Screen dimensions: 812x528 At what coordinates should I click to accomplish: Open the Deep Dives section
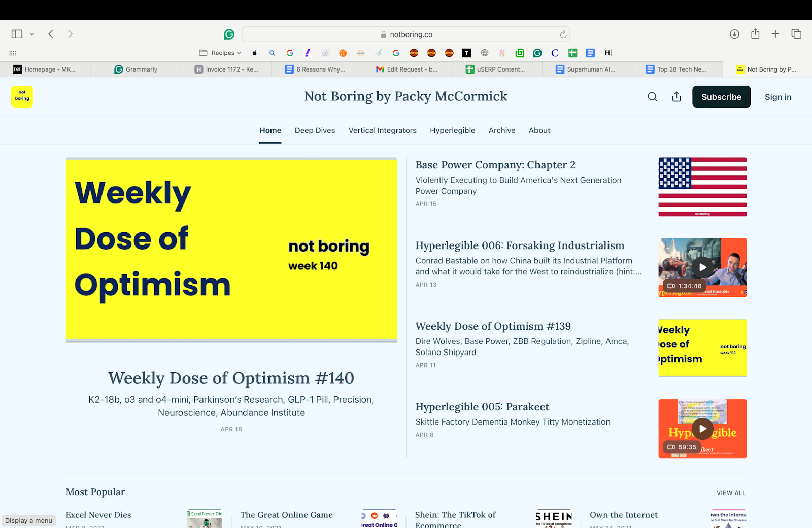pyautogui.click(x=315, y=130)
